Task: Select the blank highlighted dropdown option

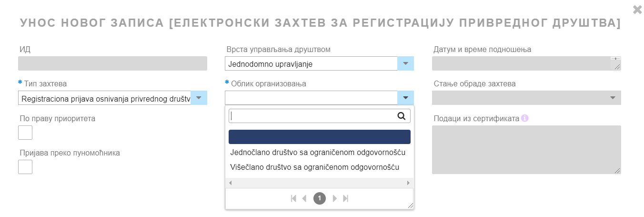Action: tap(320, 137)
